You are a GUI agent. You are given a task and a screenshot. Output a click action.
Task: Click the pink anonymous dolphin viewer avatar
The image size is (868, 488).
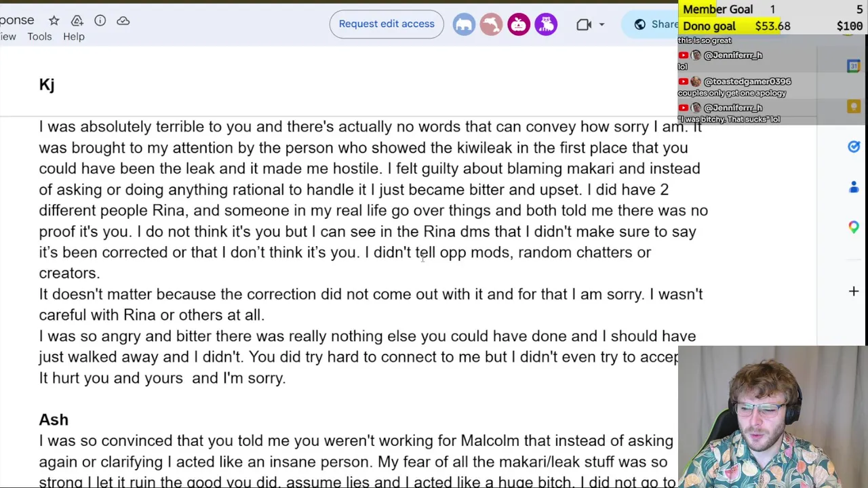coord(491,25)
